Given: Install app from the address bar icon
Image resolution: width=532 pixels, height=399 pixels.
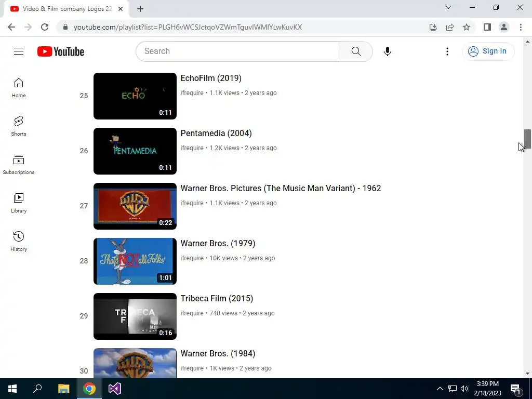Looking at the screenshot, I should coord(433,27).
